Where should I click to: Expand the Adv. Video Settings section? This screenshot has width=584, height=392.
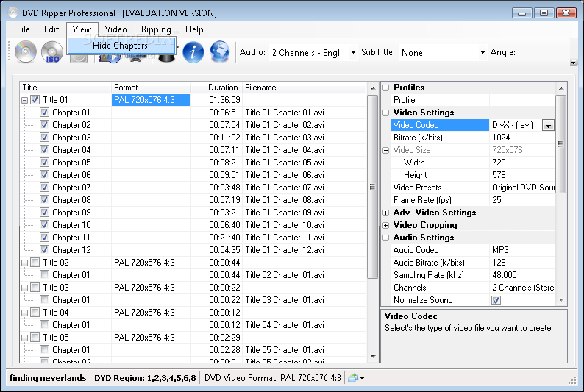click(x=386, y=213)
